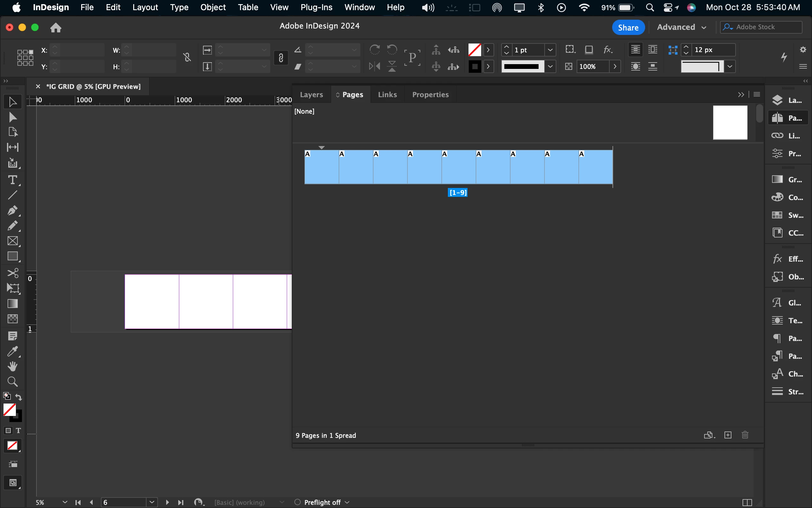Select the Rectangle Frame tool

(x=12, y=241)
